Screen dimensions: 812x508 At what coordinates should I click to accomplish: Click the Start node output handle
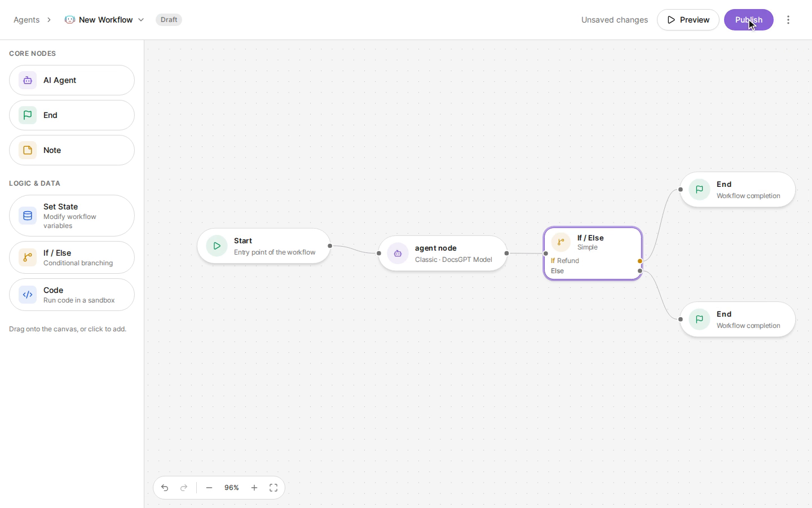click(330, 246)
